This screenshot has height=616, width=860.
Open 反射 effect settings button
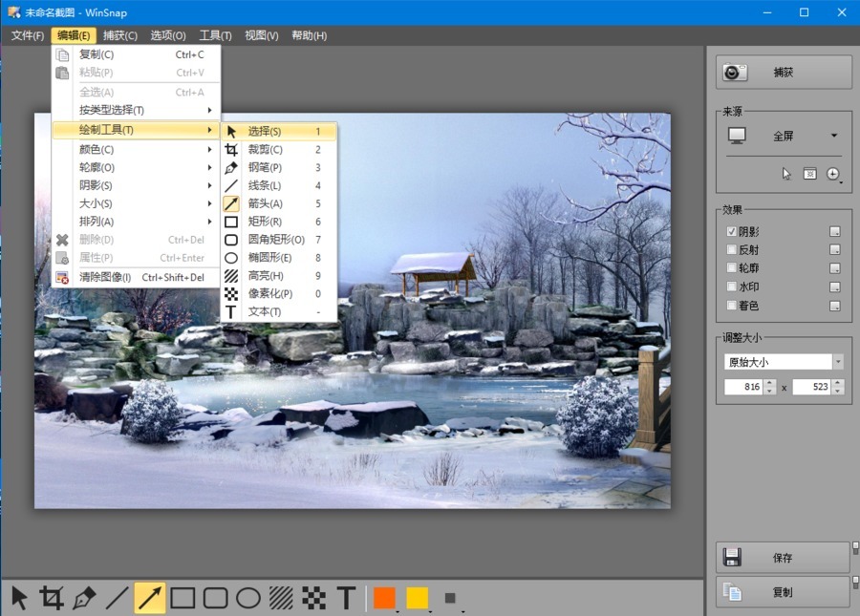point(835,249)
